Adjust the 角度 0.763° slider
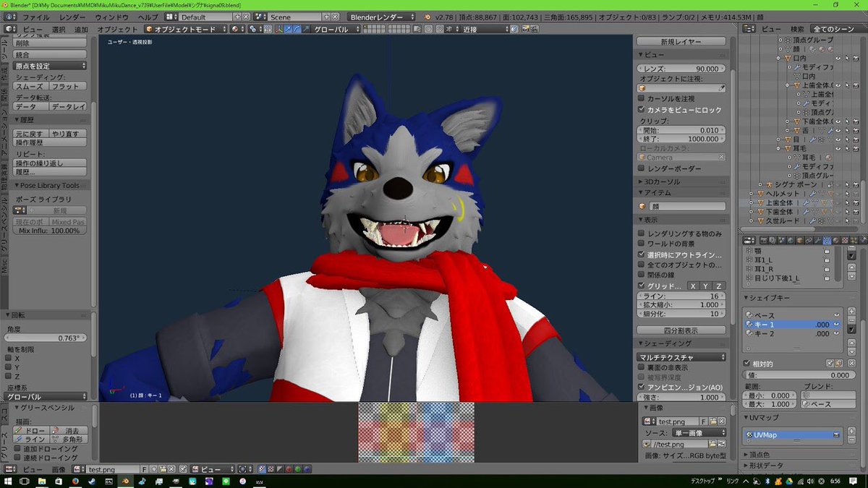This screenshot has width=868, height=488. tap(46, 338)
